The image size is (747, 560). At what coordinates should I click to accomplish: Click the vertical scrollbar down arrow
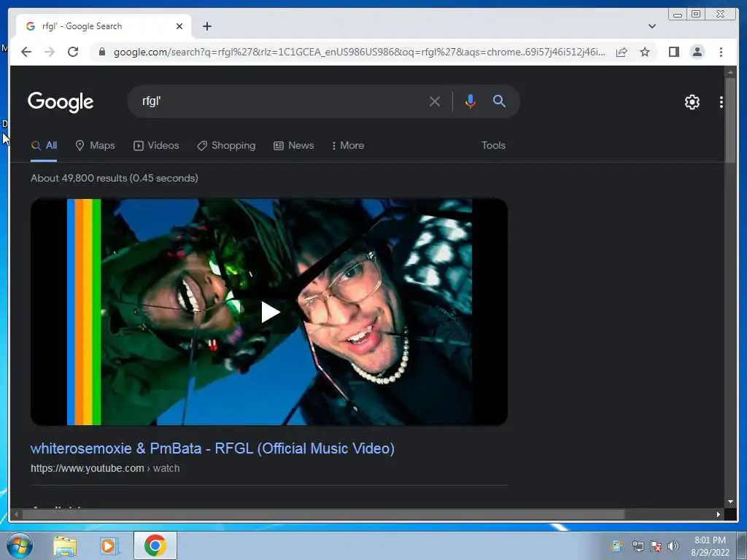pyautogui.click(x=730, y=502)
